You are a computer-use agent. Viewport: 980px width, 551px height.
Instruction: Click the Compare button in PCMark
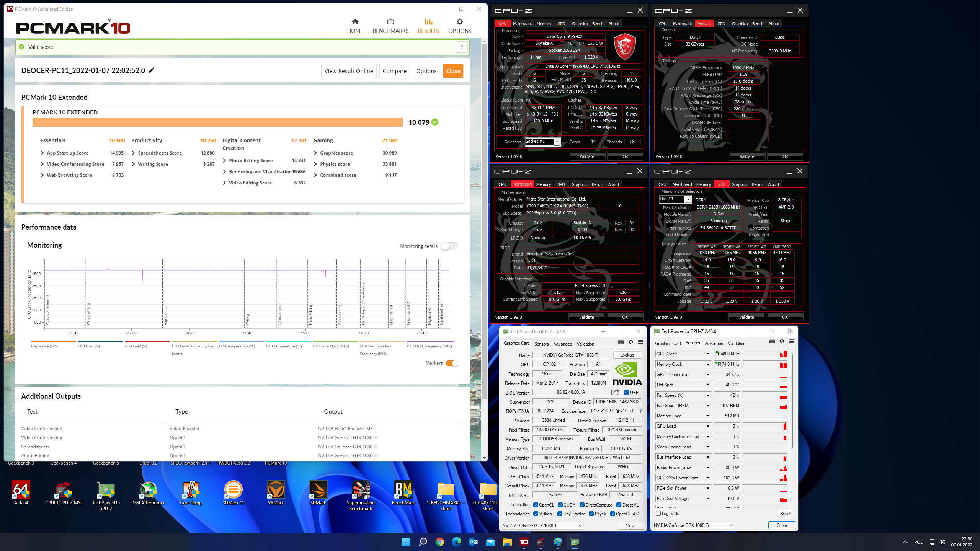pyautogui.click(x=394, y=71)
